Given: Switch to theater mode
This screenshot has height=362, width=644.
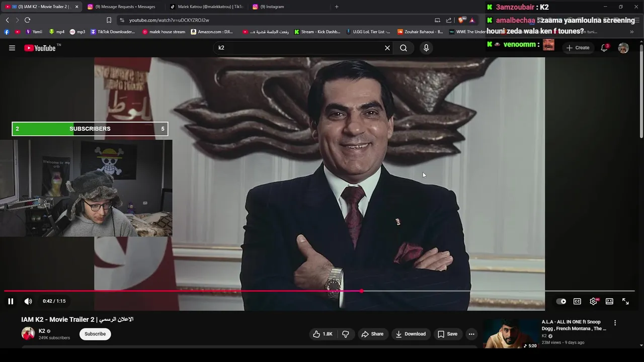Looking at the screenshot, I should pyautogui.click(x=609, y=301).
